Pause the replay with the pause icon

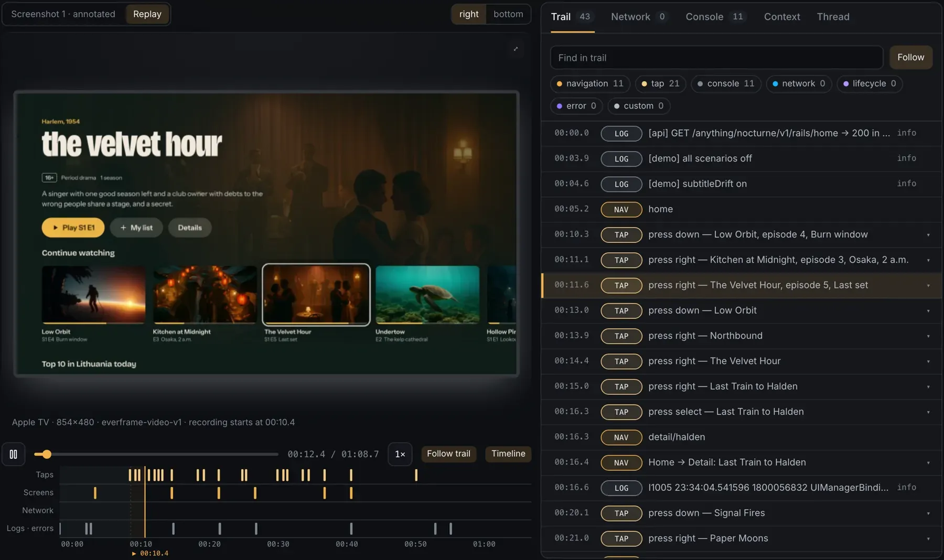(x=14, y=454)
